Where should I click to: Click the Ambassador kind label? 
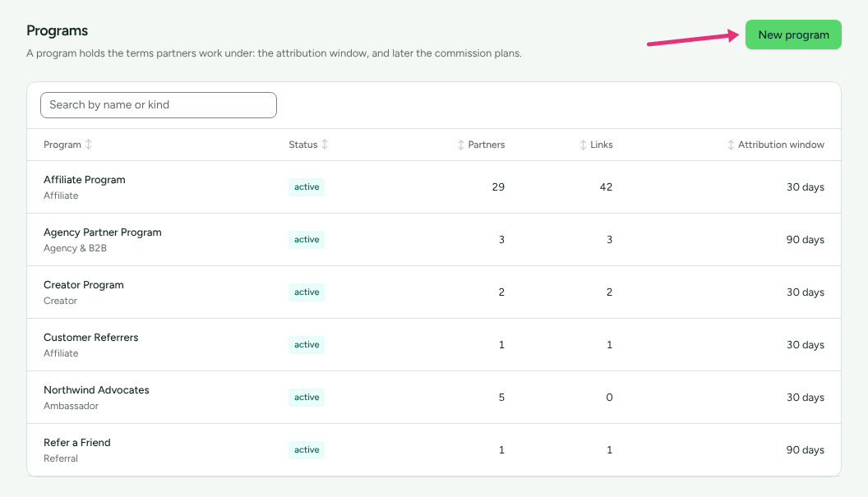coord(71,406)
